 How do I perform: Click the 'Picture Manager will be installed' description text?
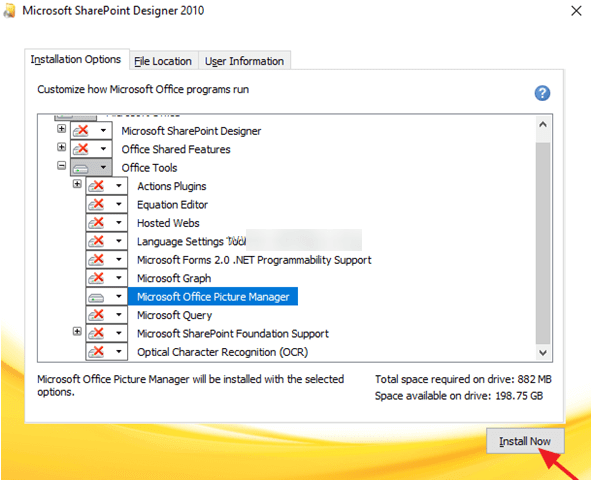[190, 386]
